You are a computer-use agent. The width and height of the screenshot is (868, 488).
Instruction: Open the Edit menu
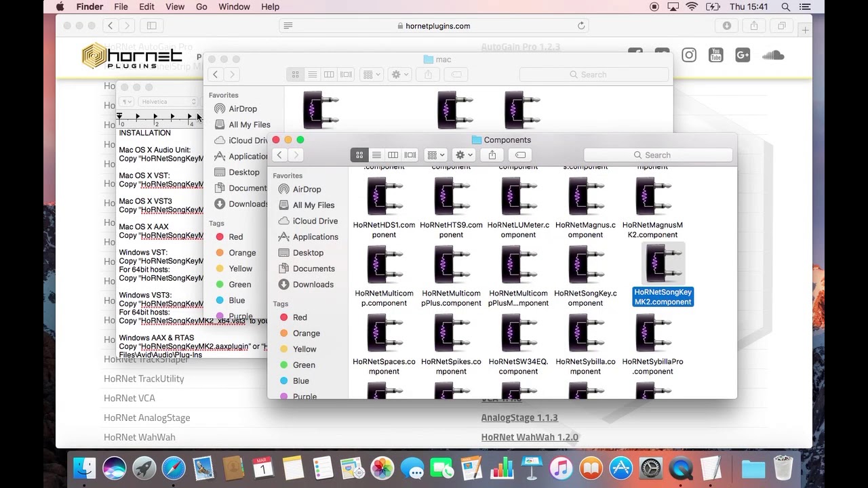click(x=146, y=7)
